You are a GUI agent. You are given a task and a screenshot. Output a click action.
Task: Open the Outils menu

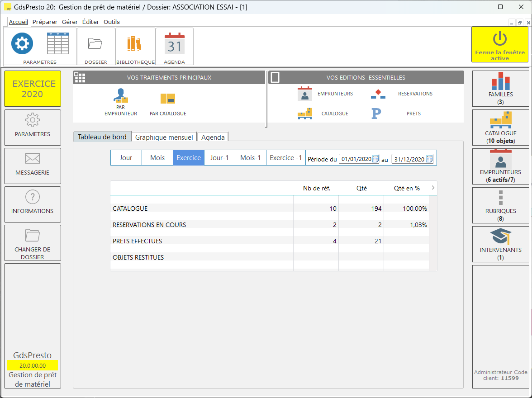point(112,22)
